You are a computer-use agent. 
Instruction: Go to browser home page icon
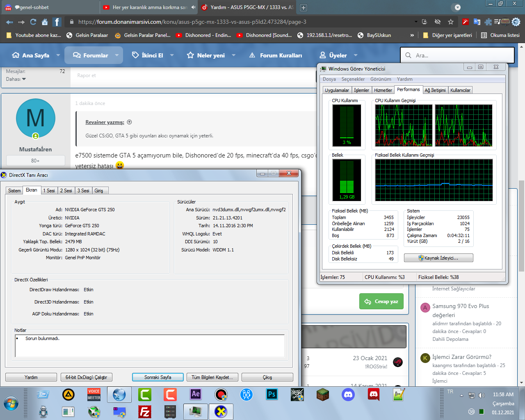coord(45,22)
